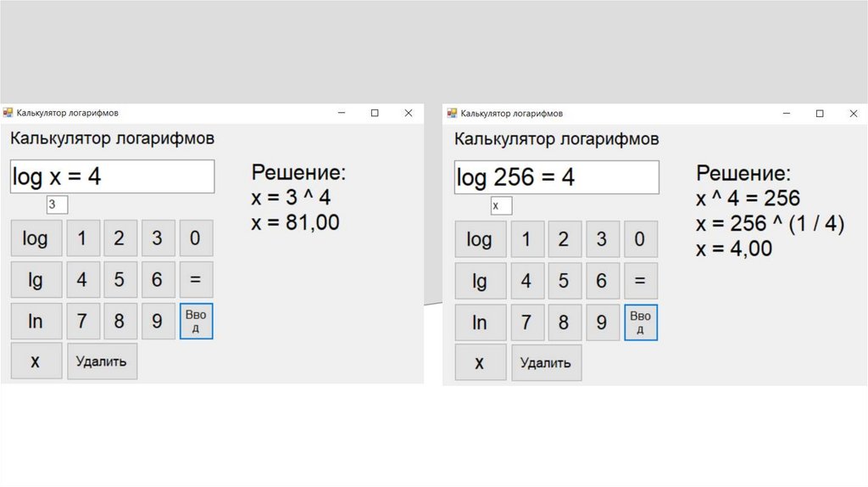This screenshot has width=868, height=487.
Task: Click the left window's app icon in title bar
Action: pos(8,112)
